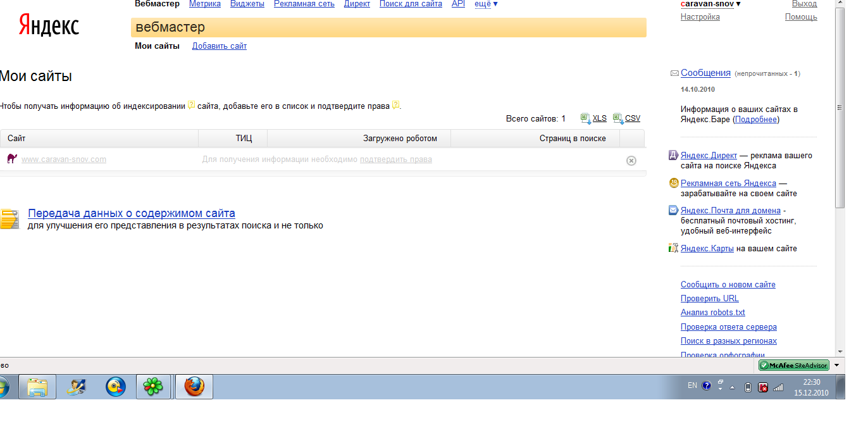The width and height of the screenshot is (868, 443).
Task: Open the Настройка settings link
Action: point(700,17)
